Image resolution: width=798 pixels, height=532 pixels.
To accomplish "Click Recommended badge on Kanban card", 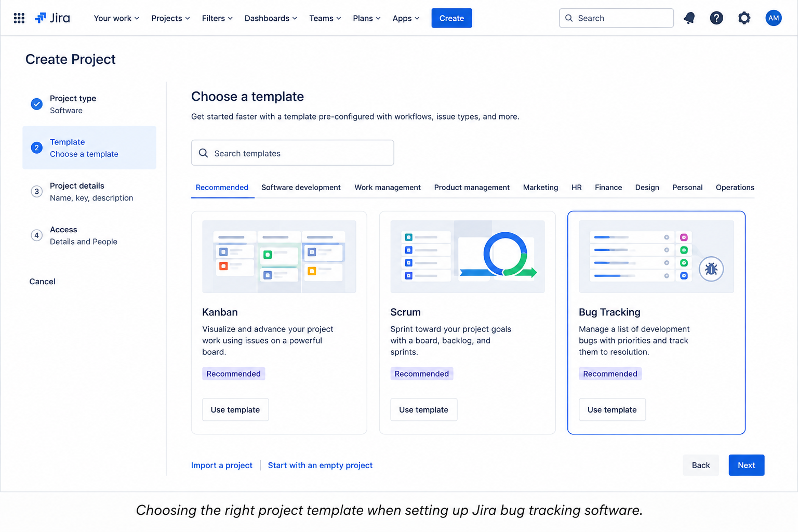I will (233, 374).
